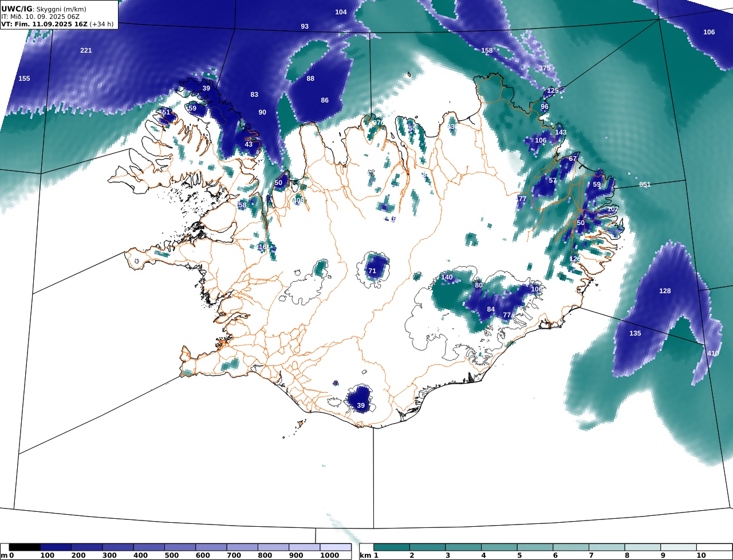Click the "143" visibility value on the east coast

(x=561, y=132)
